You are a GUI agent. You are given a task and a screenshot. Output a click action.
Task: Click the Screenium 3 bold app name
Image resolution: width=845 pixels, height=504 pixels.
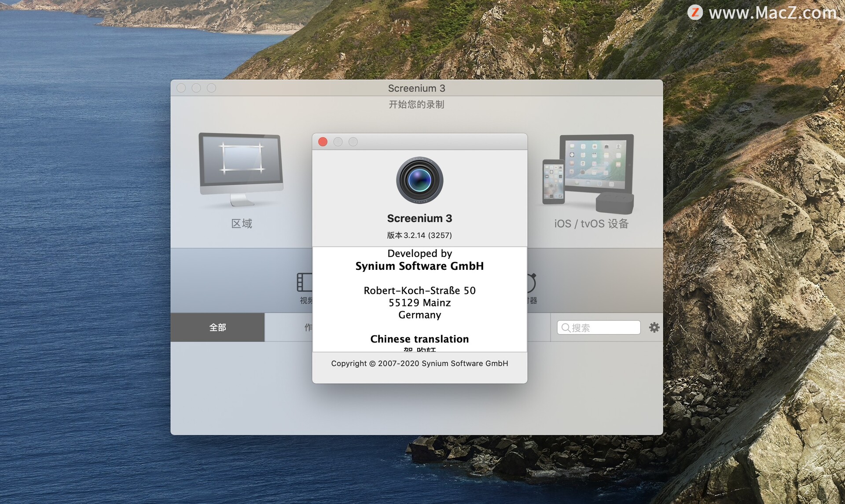tap(419, 218)
